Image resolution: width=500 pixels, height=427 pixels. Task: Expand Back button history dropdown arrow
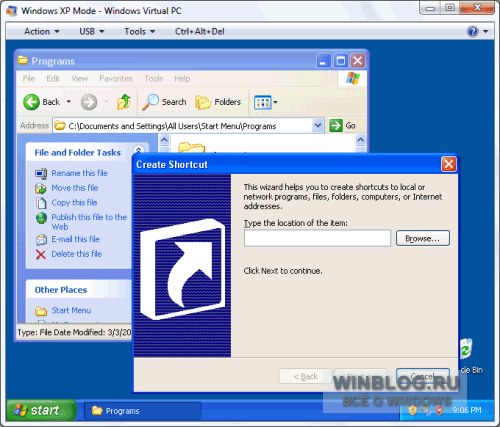pyautogui.click(x=69, y=102)
